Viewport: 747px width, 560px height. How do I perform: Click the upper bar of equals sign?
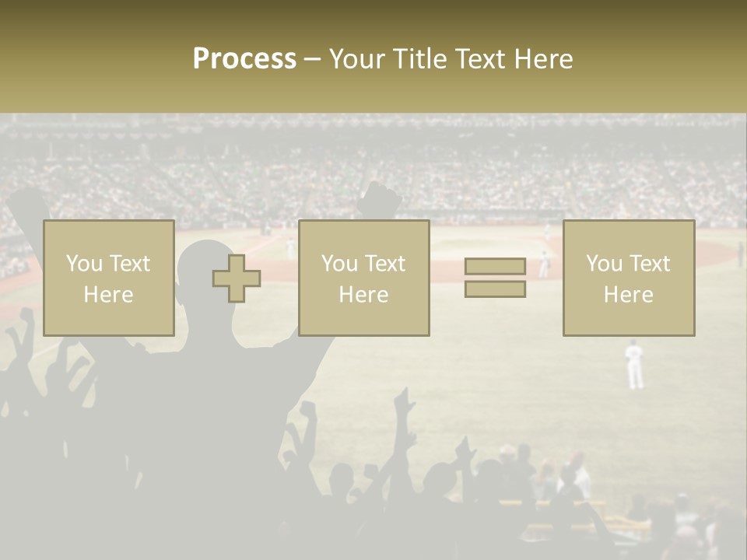tap(495, 267)
